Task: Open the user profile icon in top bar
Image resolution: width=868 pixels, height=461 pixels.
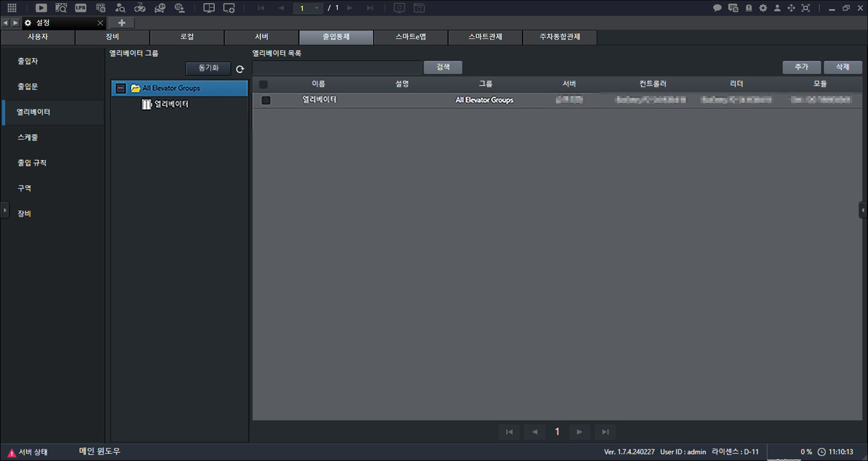Action: click(x=777, y=8)
